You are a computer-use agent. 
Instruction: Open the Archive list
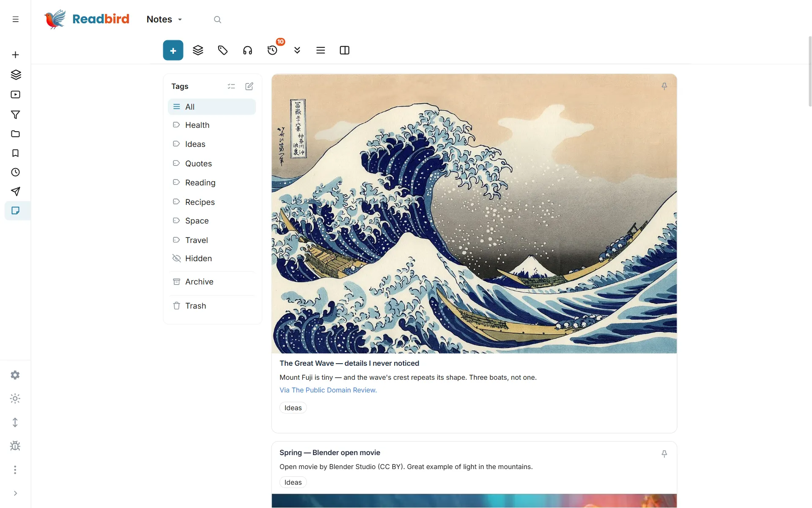pyautogui.click(x=212, y=282)
